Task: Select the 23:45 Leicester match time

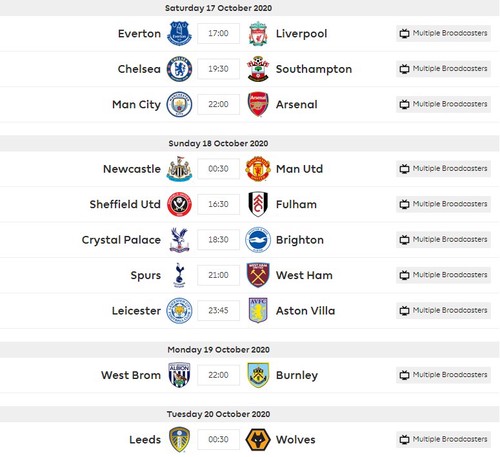Action: (x=218, y=310)
